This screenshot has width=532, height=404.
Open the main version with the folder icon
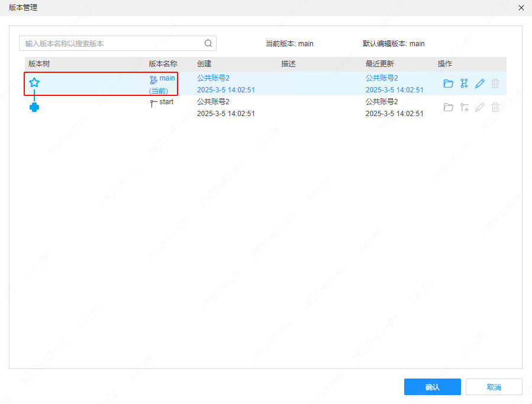448,83
